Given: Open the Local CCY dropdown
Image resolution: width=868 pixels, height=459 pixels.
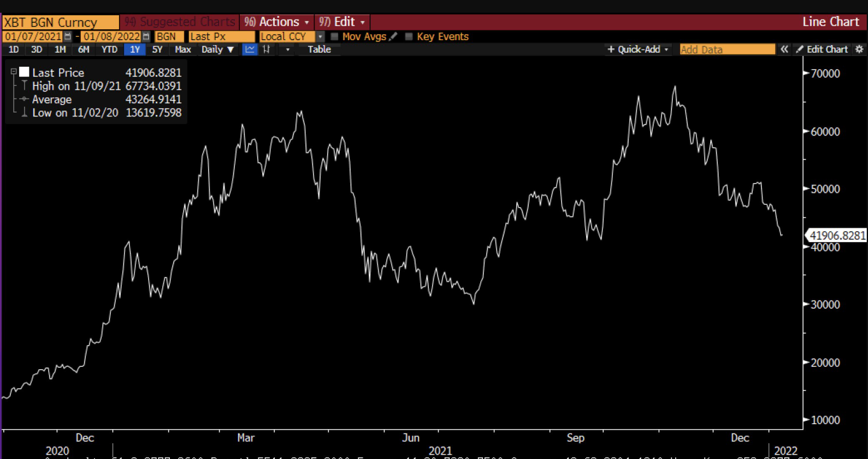Looking at the screenshot, I should point(321,36).
